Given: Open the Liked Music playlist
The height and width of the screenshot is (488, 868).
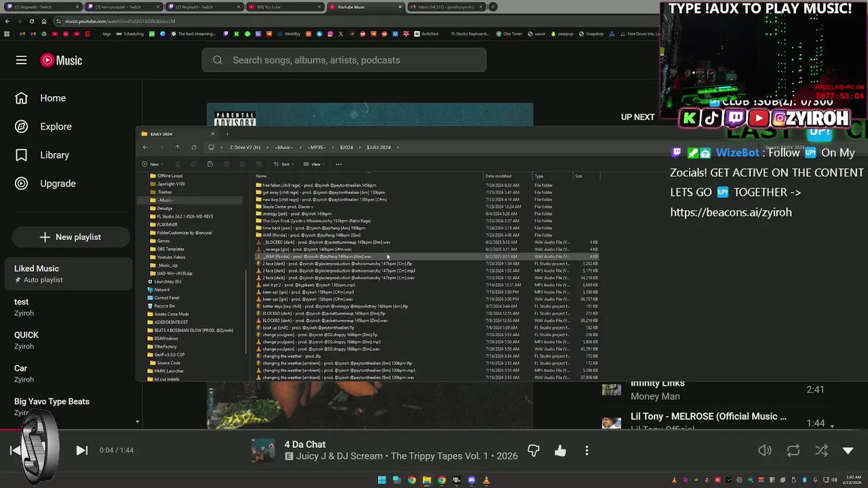Looking at the screenshot, I should 68,274.
